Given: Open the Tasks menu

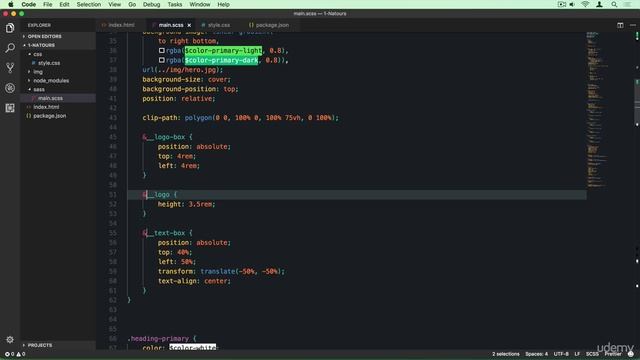Looking at the screenshot, I should tap(175, 4).
